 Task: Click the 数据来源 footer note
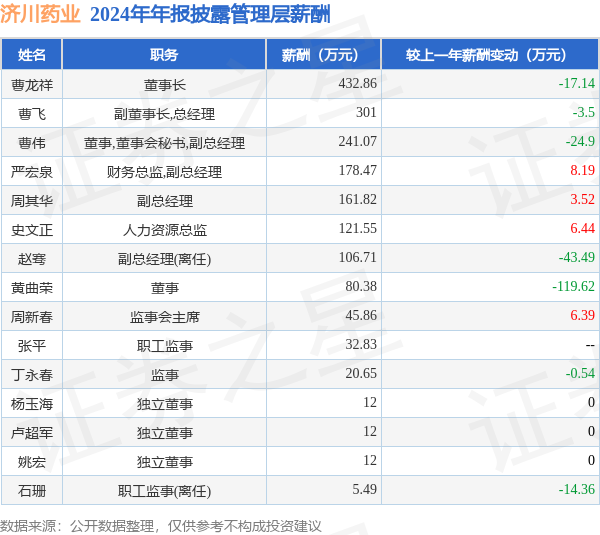161,526
